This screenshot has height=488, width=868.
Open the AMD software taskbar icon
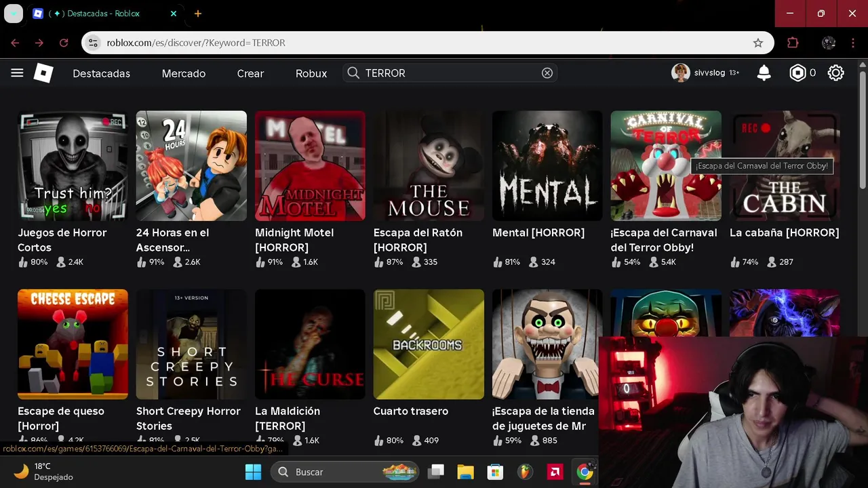pos(555,472)
